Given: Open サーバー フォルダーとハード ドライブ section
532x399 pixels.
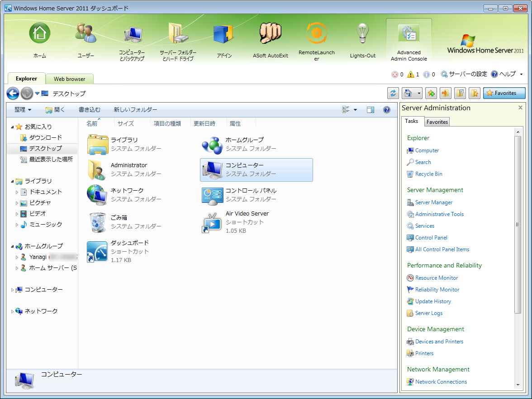Looking at the screenshot, I should 177,38.
